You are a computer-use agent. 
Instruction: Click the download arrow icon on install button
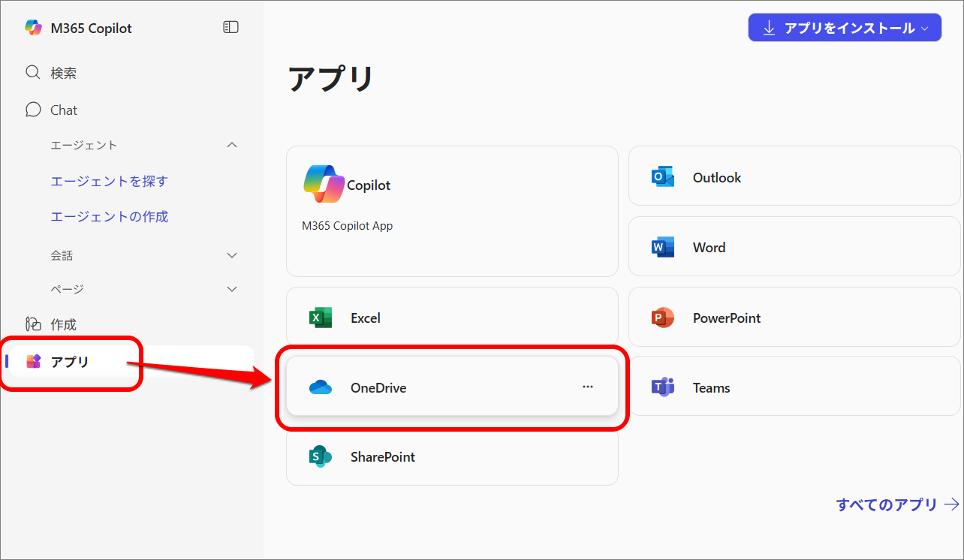769,28
